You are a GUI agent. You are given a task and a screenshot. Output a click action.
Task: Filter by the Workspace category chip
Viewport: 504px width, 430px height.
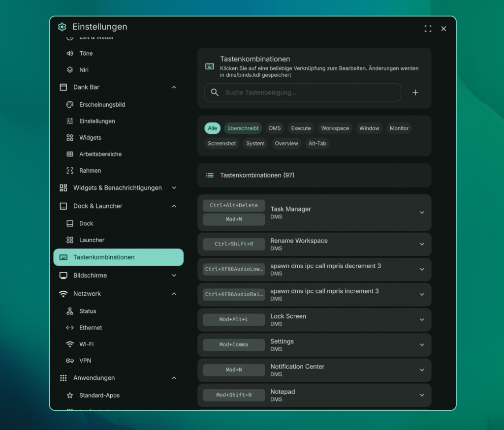pos(335,128)
